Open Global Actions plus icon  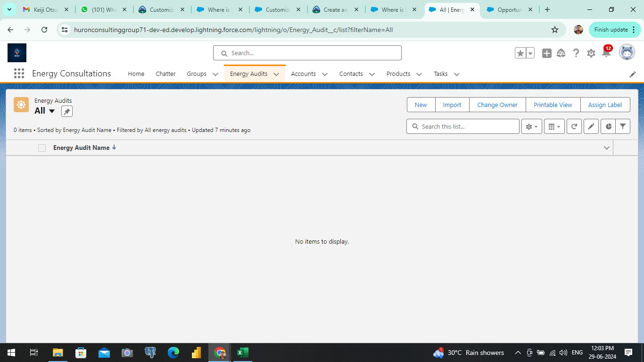point(547,53)
